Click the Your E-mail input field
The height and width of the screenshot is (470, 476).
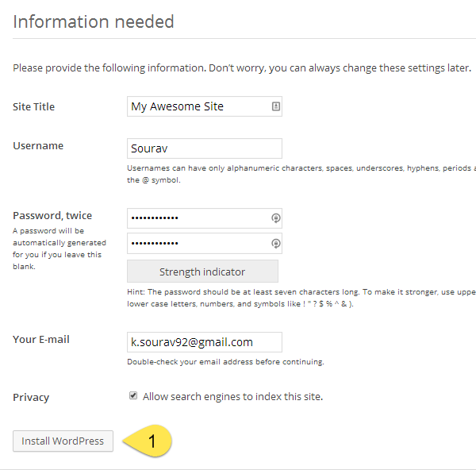point(205,342)
